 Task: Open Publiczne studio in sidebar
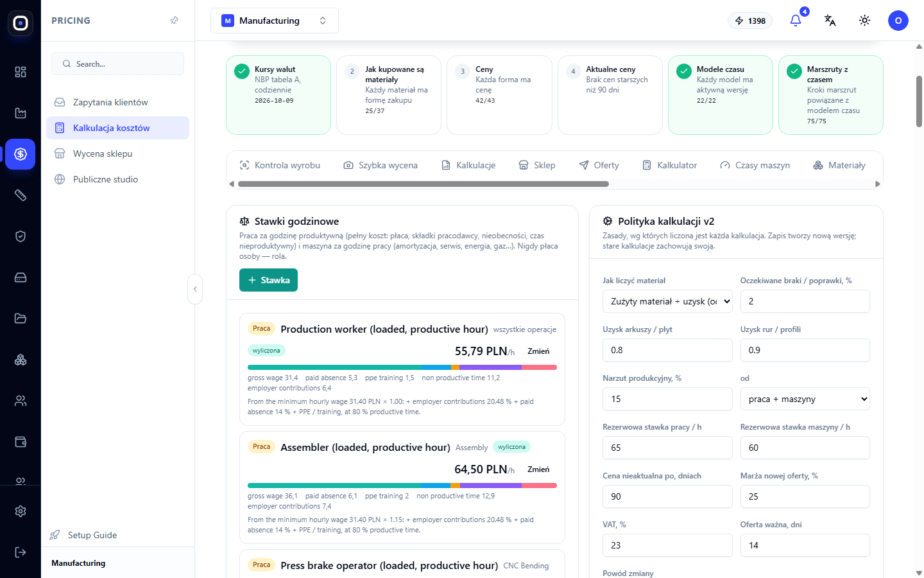tap(117, 179)
